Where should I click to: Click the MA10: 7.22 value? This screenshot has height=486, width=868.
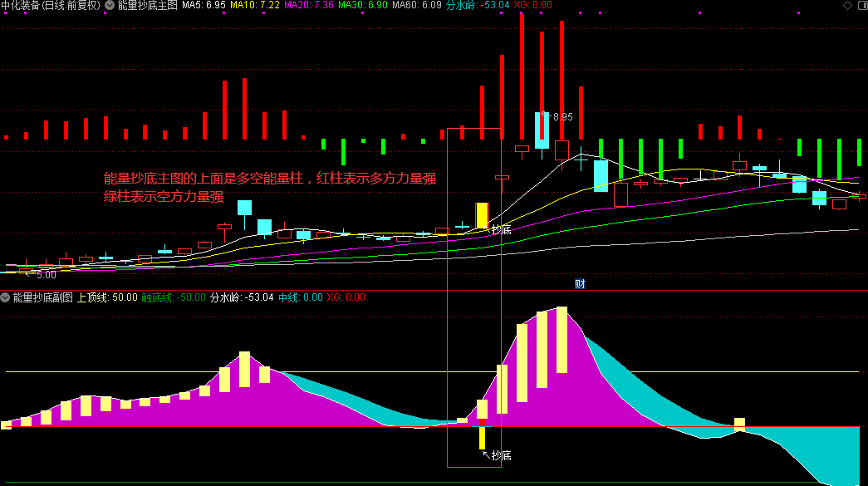[255, 5]
